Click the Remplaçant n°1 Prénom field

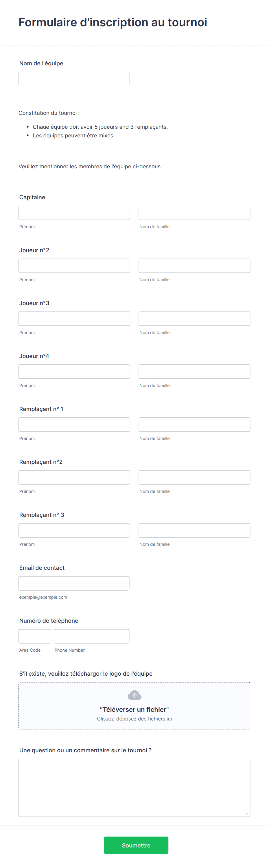point(74,424)
